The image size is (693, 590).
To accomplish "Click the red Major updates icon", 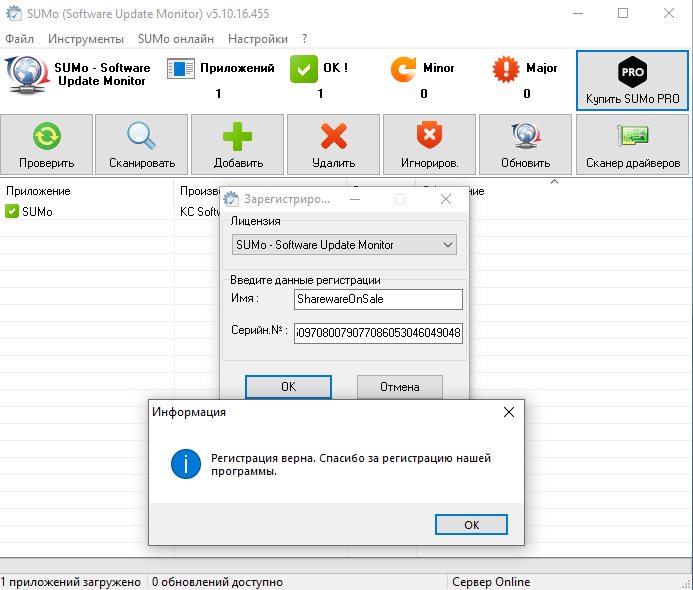I will tap(506, 69).
